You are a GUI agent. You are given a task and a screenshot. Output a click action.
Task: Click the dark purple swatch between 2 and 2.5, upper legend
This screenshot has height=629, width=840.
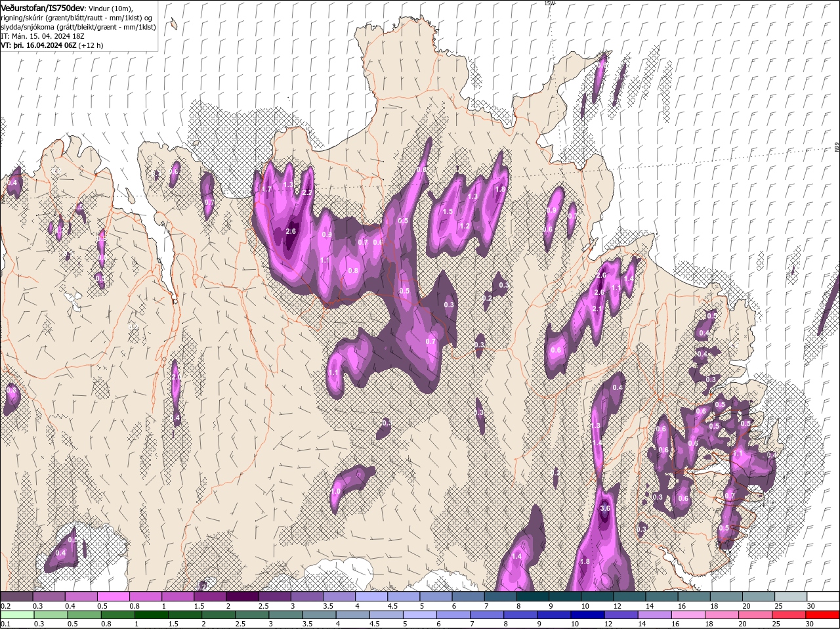241,597
